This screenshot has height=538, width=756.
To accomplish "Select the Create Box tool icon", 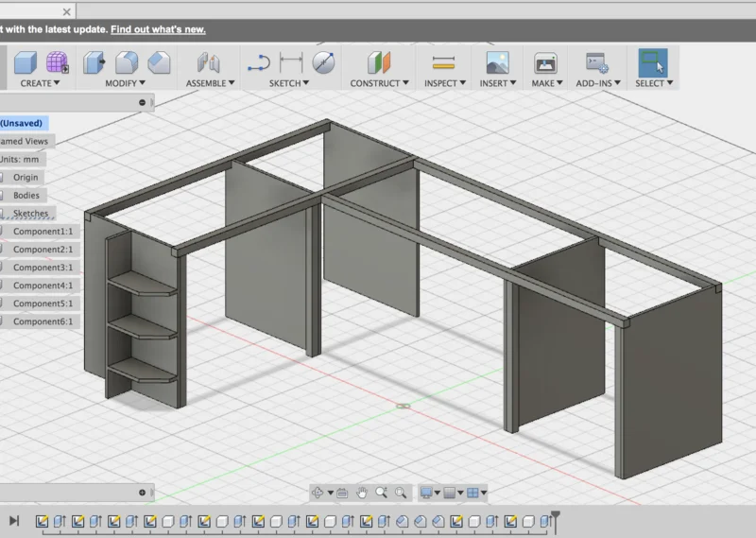I will pos(26,62).
